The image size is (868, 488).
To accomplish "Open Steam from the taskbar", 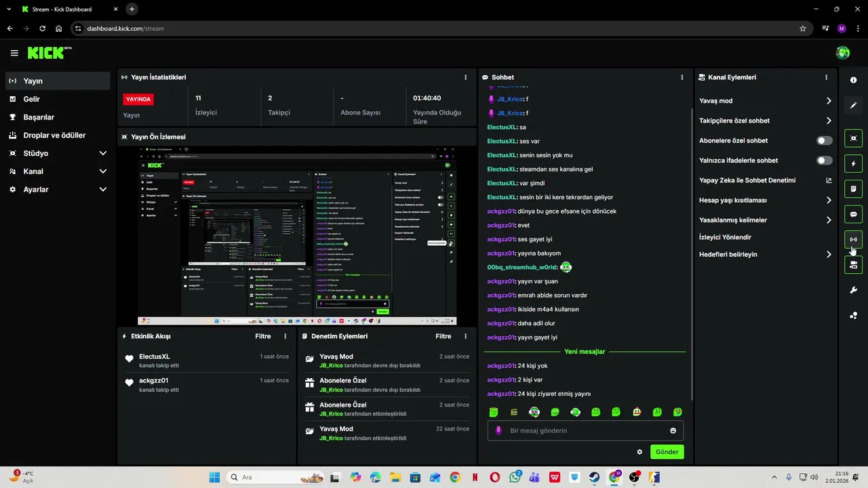I will click(594, 477).
